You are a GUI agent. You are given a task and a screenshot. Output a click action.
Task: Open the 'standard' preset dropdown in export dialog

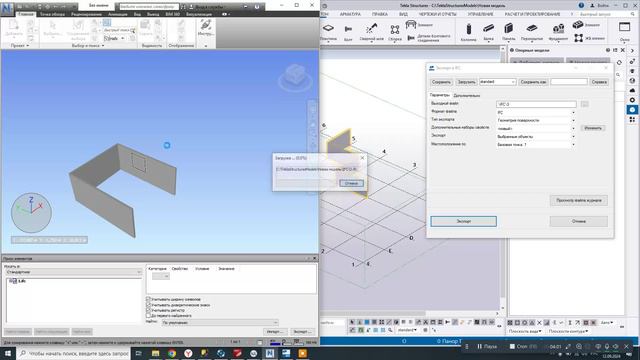tap(498, 82)
